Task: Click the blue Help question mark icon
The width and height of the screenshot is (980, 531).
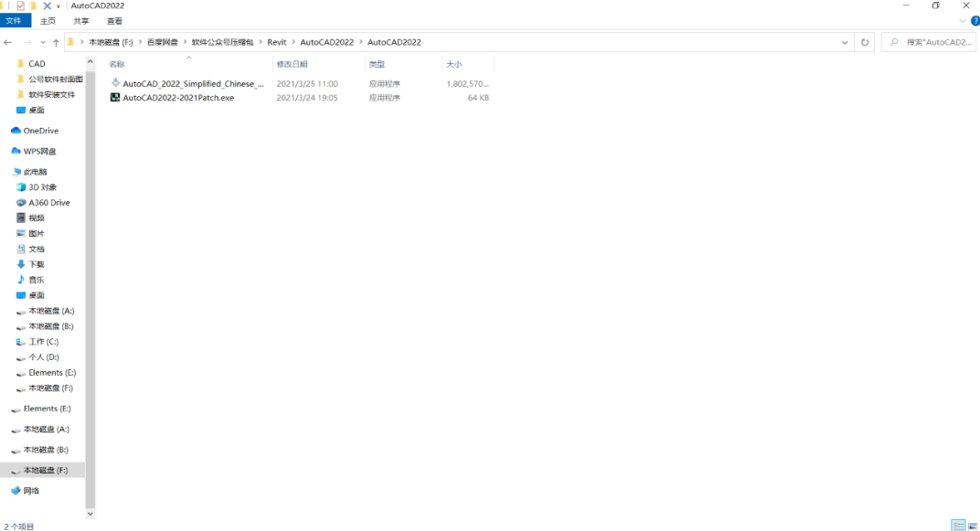Action: tap(975, 21)
